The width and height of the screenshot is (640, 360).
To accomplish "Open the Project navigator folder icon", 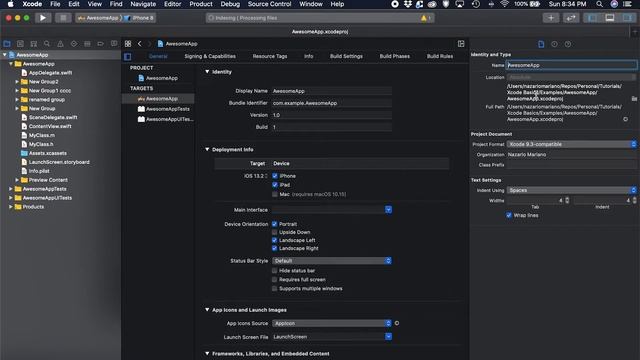I will [7, 44].
